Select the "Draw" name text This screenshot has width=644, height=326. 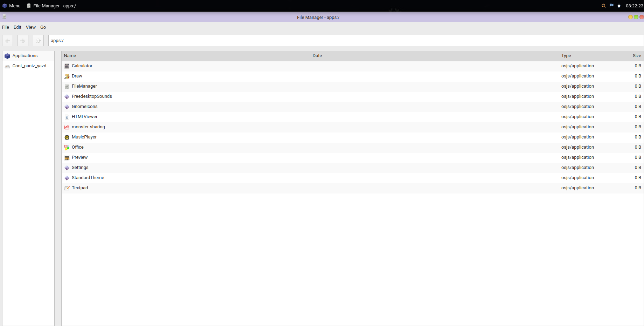pyautogui.click(x=77, y=76)
